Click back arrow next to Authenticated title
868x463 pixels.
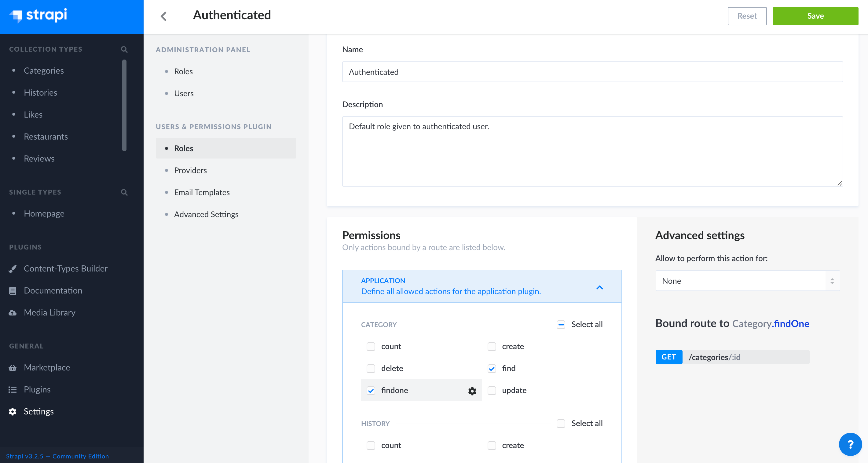point(164,16)
